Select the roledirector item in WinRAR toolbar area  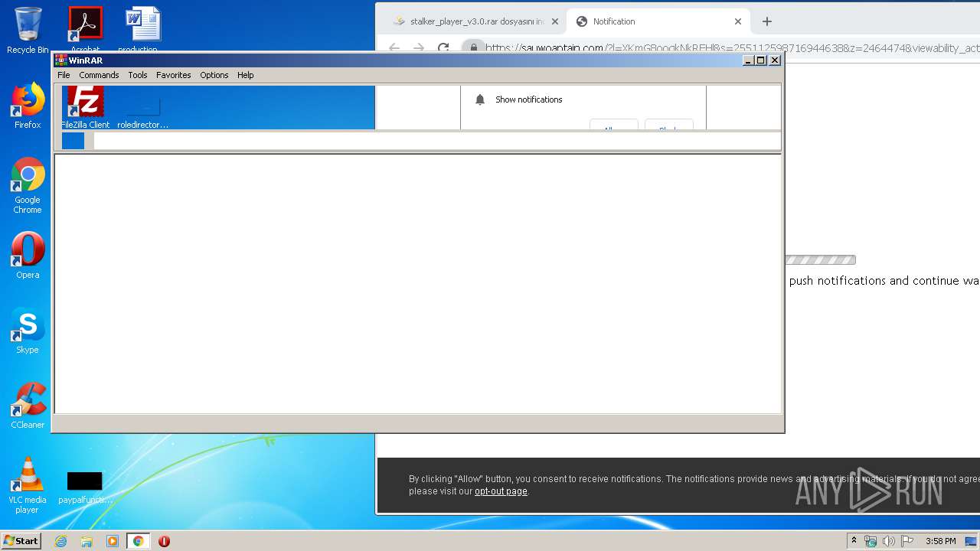point(142,111)
